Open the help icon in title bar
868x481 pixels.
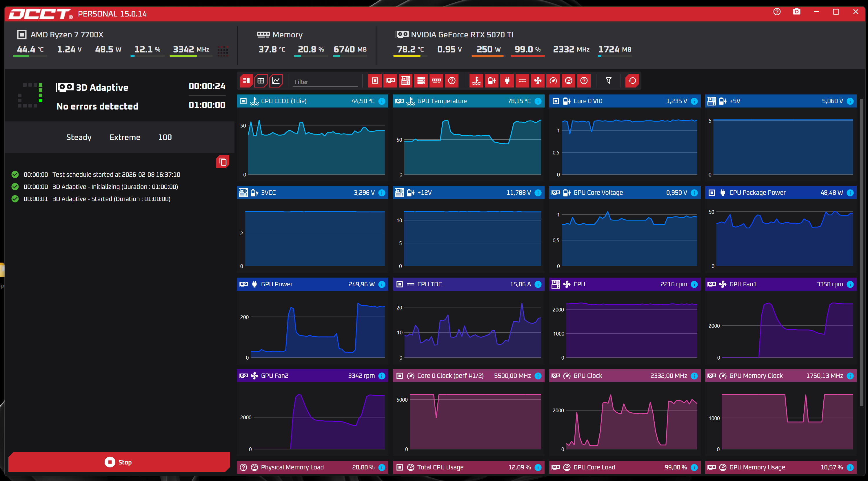777,12
